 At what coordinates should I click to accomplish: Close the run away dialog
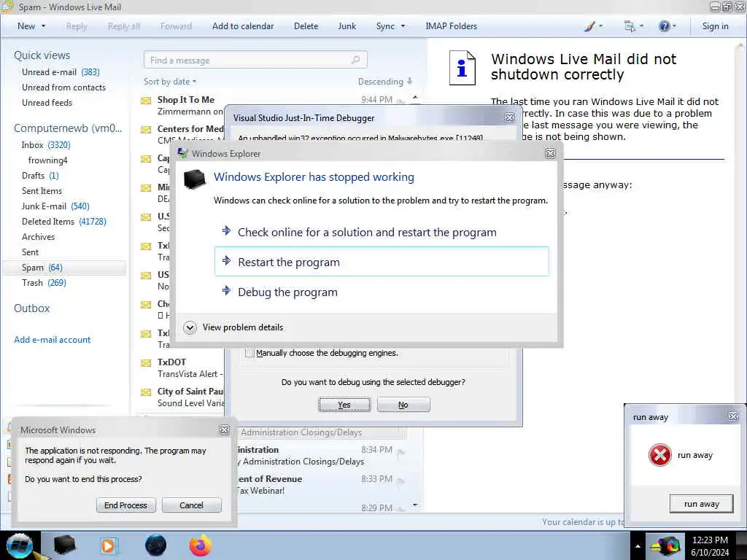point(733,416)
